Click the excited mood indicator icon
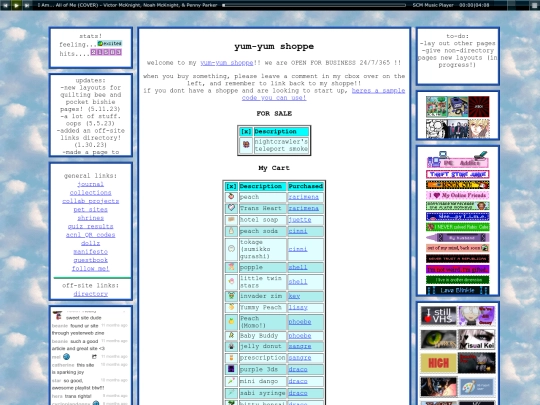This screenshot has height=405, width=540. (110, 43)
